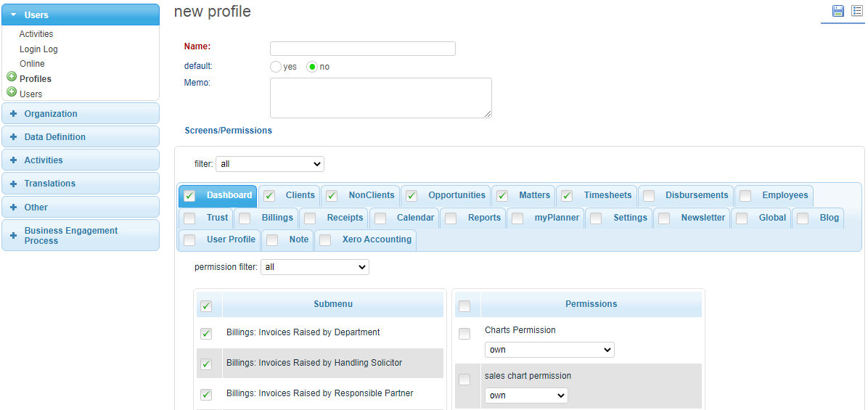Open the Online users link
The image size is (868, 410).
[x=32, y=64]
